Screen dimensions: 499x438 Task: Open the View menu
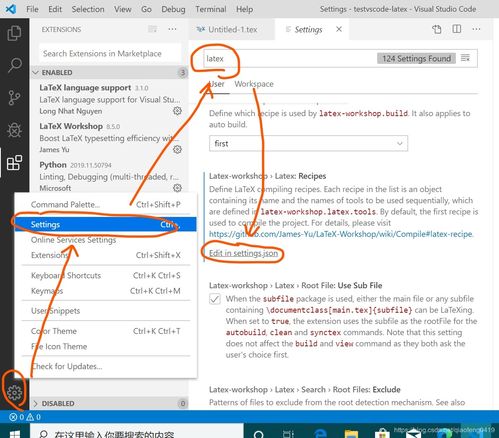tap(123, 9)
